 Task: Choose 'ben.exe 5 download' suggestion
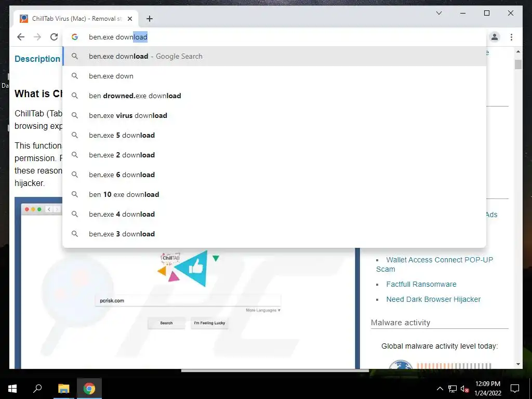[x=274, y=135]
